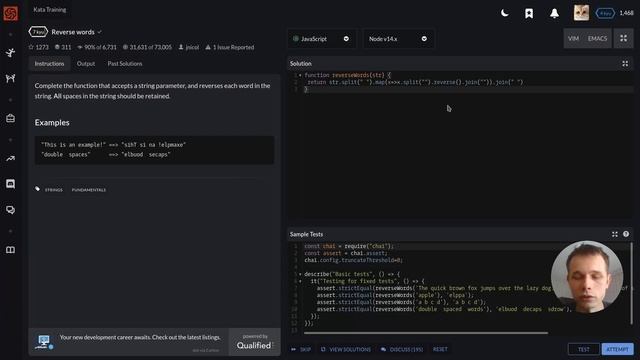Open the docs book sidebar icon
Screen dimensions: 640x360
tap(11, 250)
